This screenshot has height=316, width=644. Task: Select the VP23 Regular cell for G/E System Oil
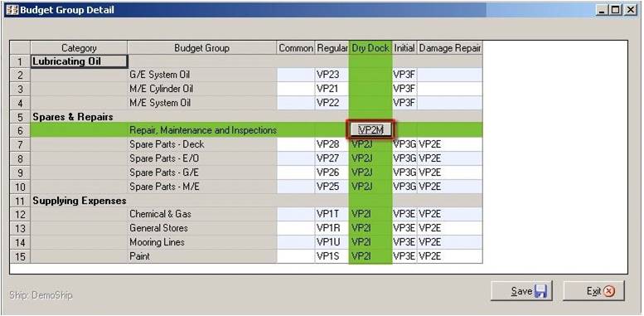click(x=332, y=75)
